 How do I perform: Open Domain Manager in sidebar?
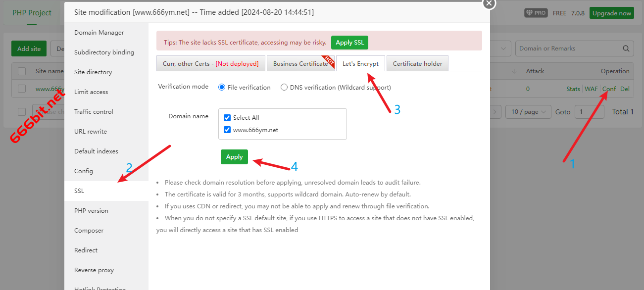coord(99,33)
